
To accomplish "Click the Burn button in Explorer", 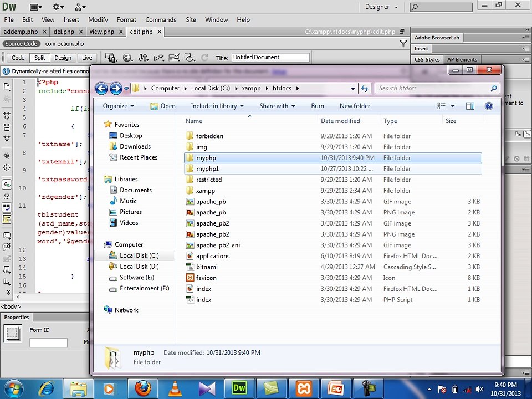I will tap(318, 106).
